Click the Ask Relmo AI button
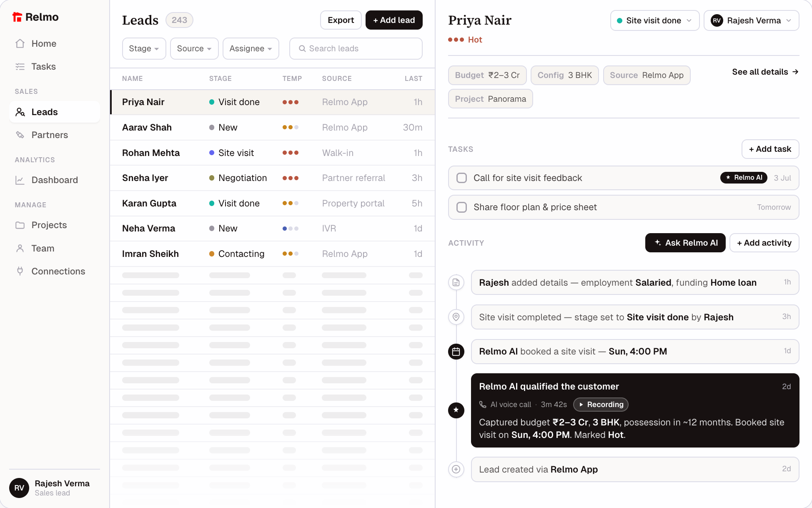The height and width of the screenshot is (508, 812). [685, 243]
